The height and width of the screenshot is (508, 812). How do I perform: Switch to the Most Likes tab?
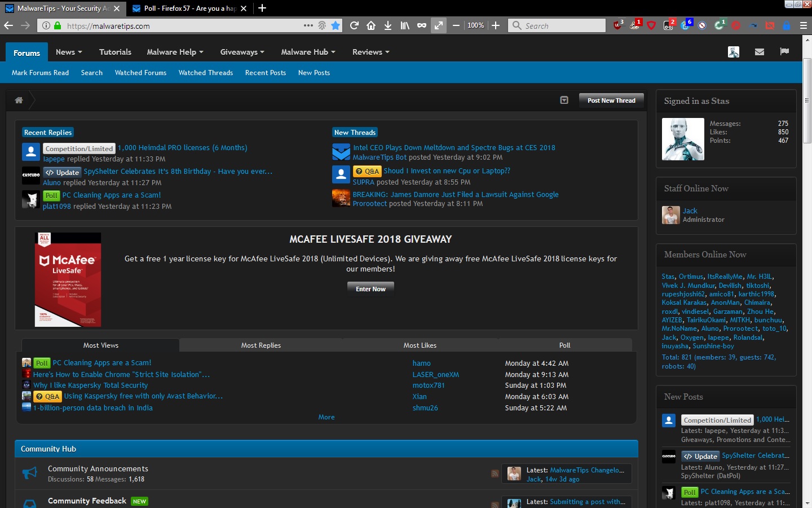(x=420, y=345)
